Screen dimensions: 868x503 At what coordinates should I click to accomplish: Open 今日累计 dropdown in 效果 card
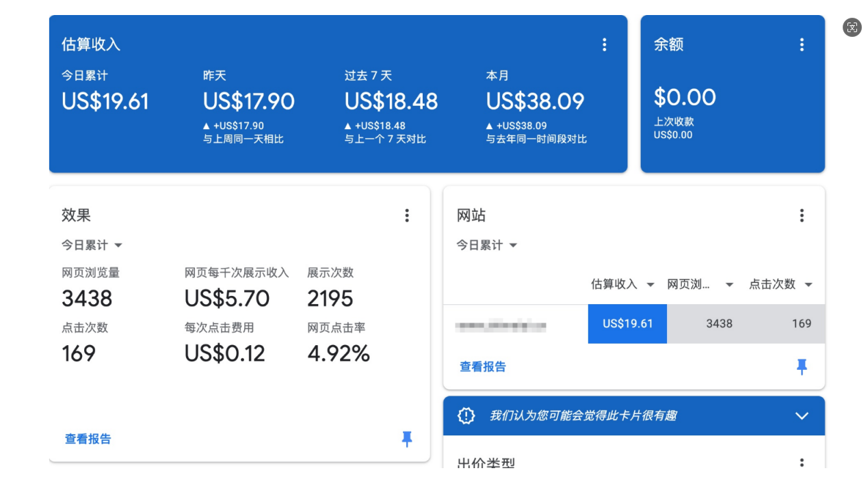pyautogui.click(x=92, y=245)
